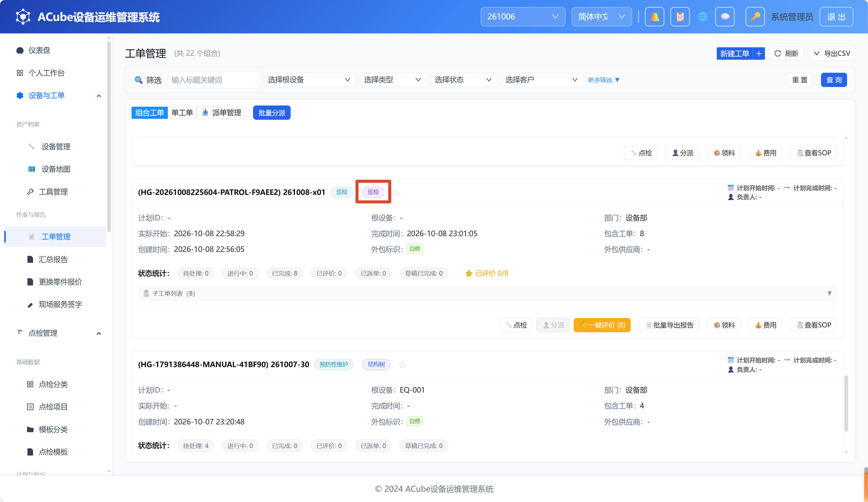The width and height of the screenshot is (868, 502).
Task: Open the 选择类型 dropdown
Action: coord(393,80)
